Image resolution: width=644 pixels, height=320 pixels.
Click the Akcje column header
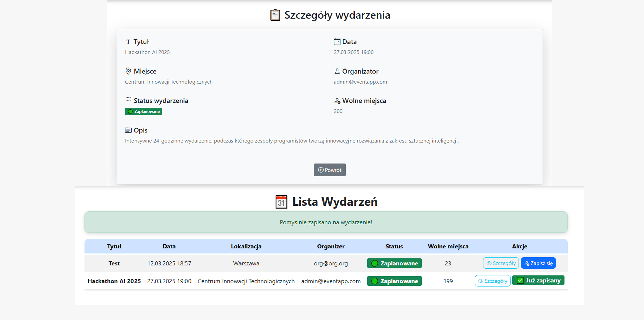coord(520,246)
